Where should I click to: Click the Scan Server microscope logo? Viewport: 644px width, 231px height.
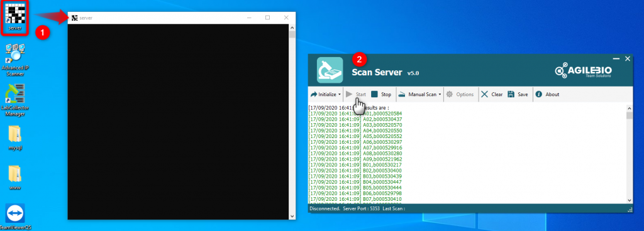click(330, 70)
